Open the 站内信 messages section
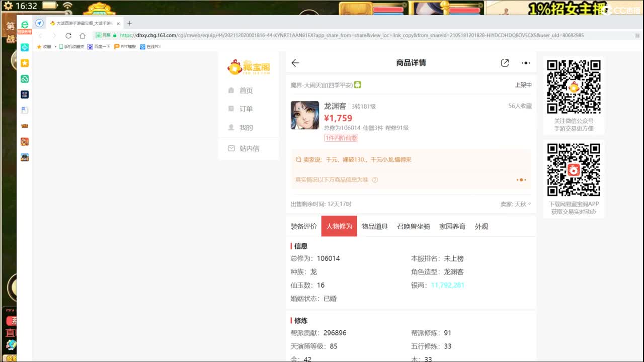This screenshot has width=644, height=362. click(249, 148)
